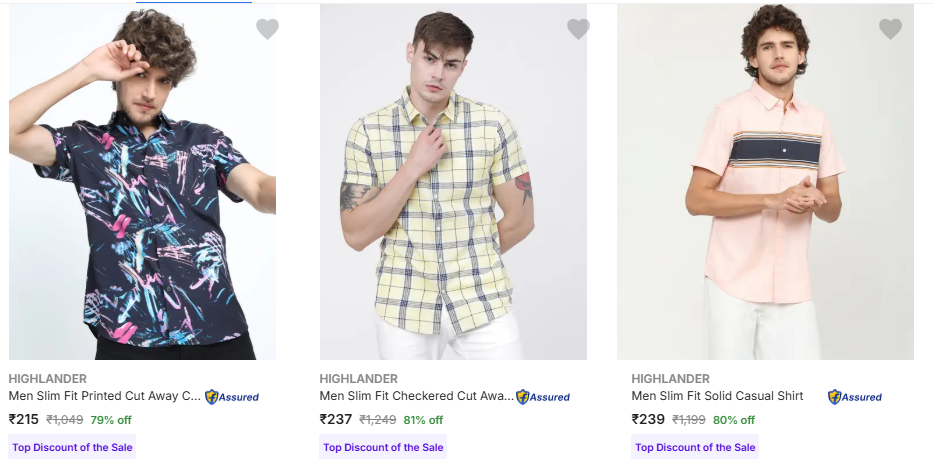Click HIGHLANDER brand above solid shirt title

(670, 379)
